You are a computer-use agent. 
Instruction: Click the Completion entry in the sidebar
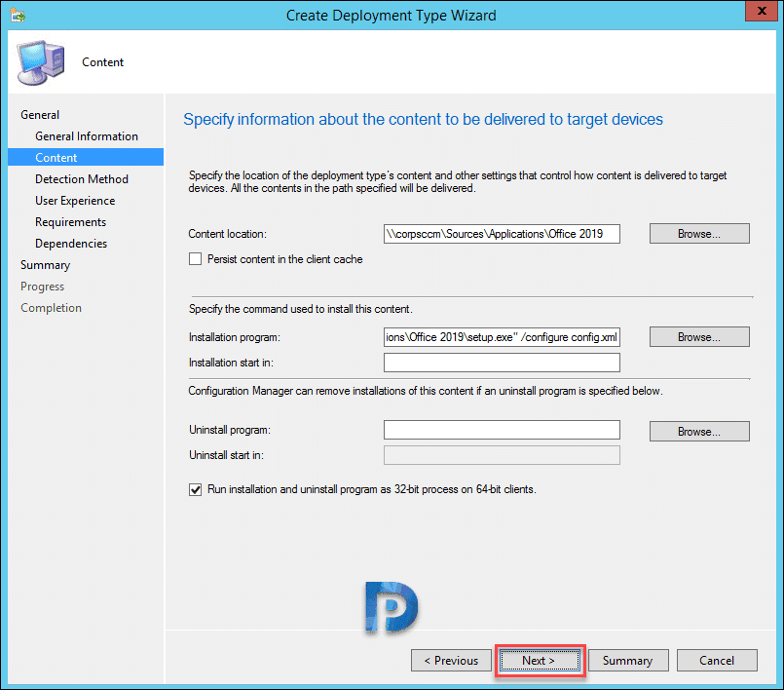51,308
